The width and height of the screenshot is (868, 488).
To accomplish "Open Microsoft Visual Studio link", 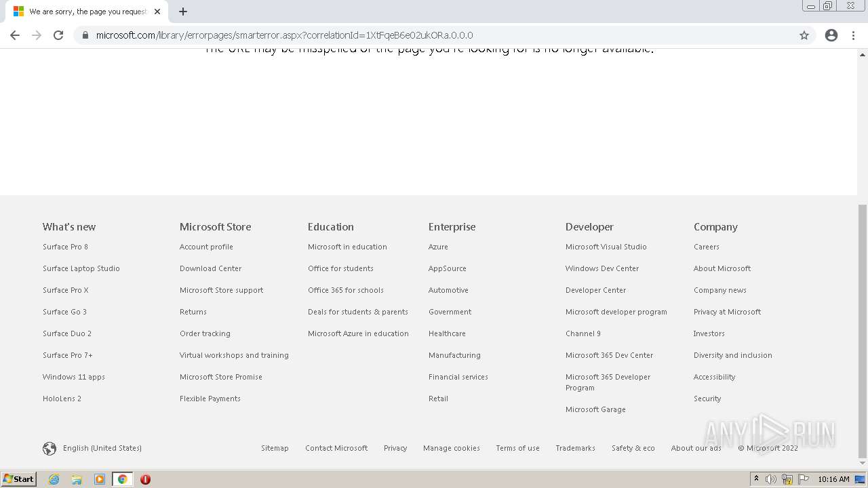I will coord(606,247).
